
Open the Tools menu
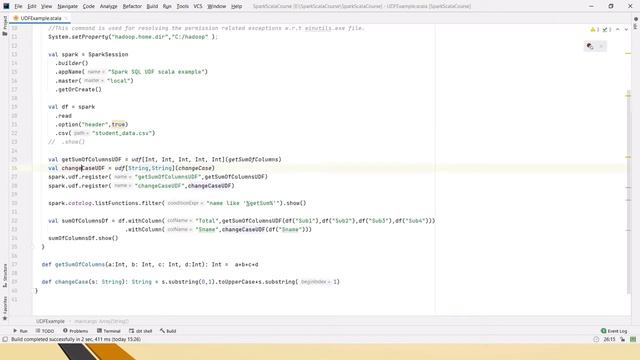182,6
